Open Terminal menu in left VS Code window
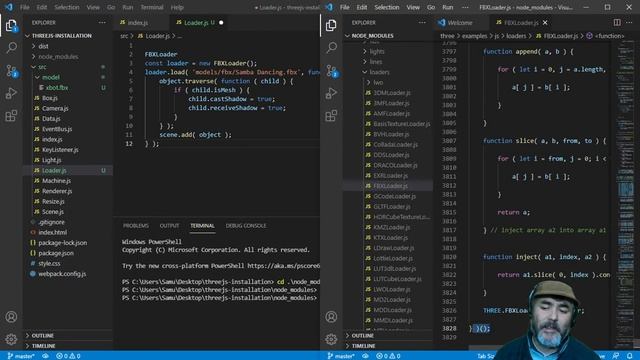The width and height of the screenshot is (640, 360). (x=152, y=7)
